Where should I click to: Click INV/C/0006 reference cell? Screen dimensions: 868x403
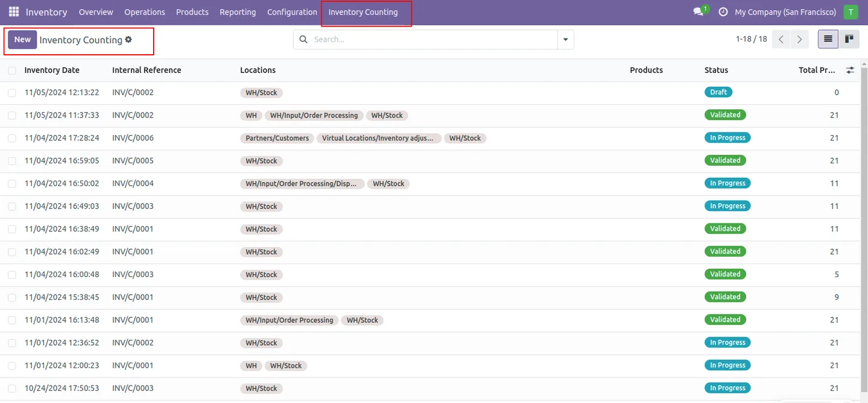133,138
